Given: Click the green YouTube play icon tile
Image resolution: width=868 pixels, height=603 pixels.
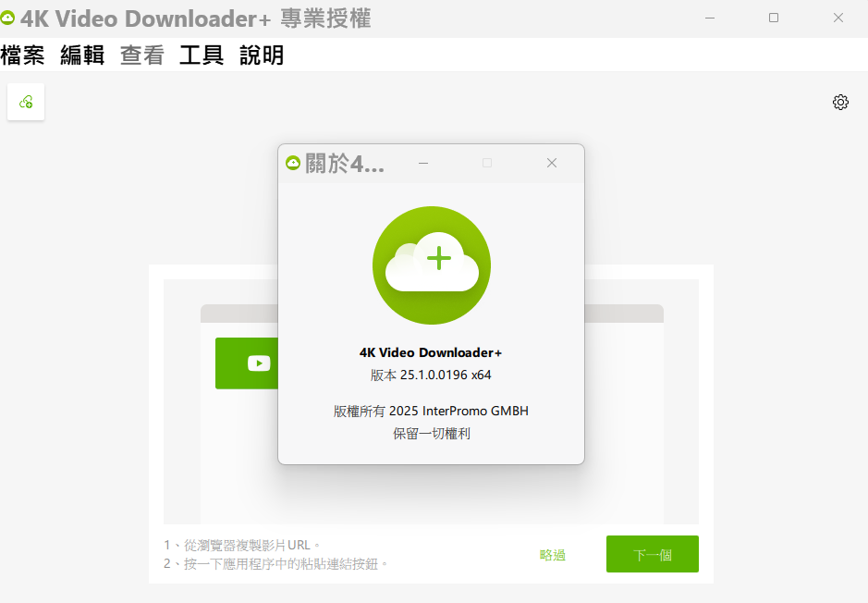Looking at the screenshot, I should click(x=247, y=363).
